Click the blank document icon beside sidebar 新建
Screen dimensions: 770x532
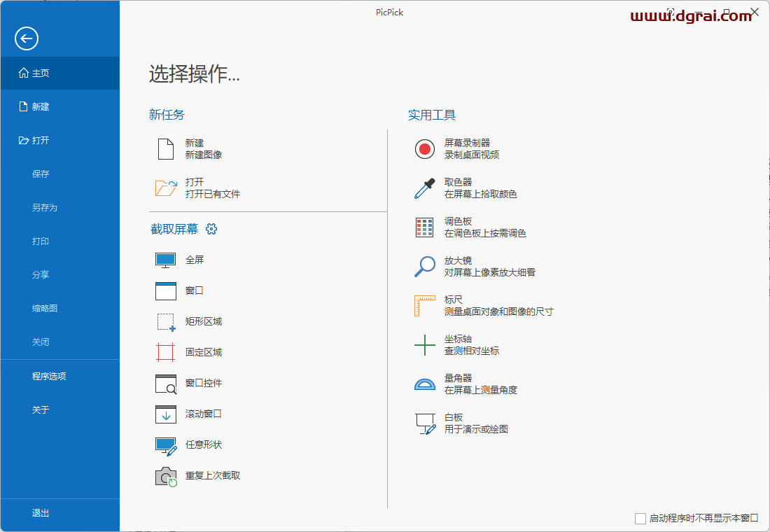click(x=23, y=106)
